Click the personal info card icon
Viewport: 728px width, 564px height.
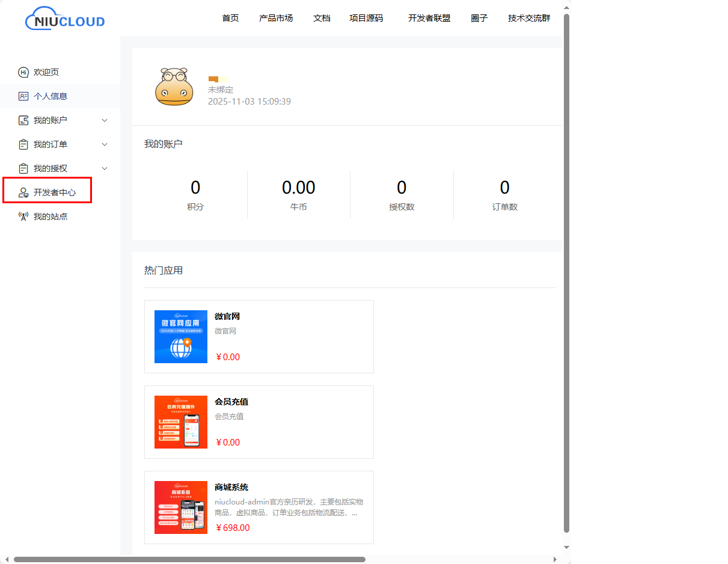(x=23, y=96)
